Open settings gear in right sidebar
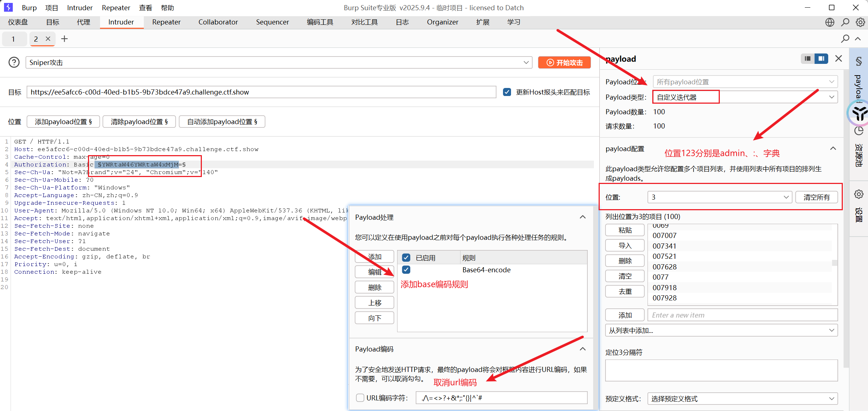 tap(859, 194)
